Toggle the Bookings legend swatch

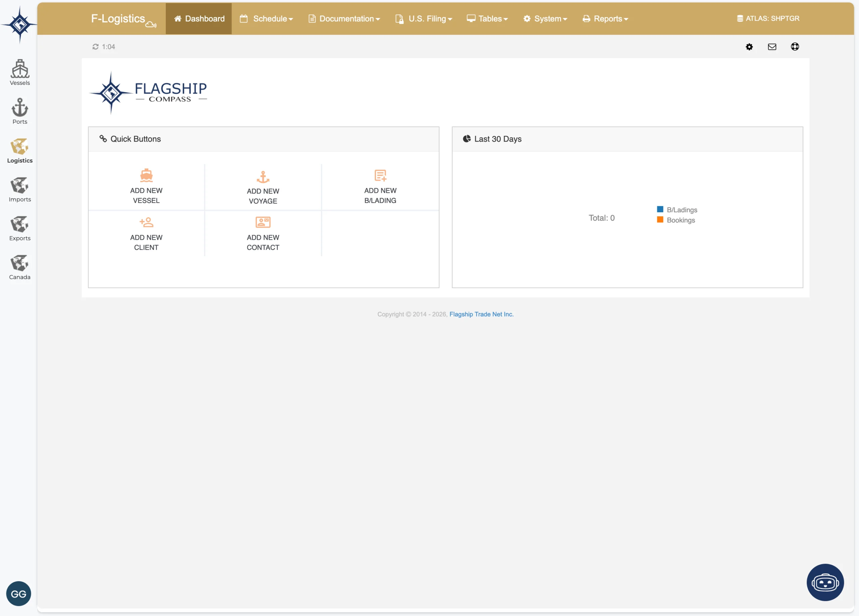(660, 220)
